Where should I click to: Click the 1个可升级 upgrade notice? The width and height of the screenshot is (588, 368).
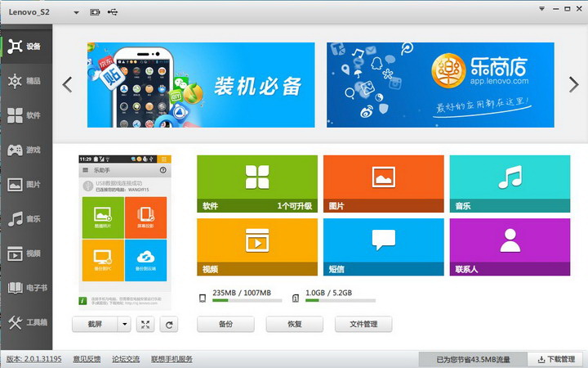tap(295, 206)
